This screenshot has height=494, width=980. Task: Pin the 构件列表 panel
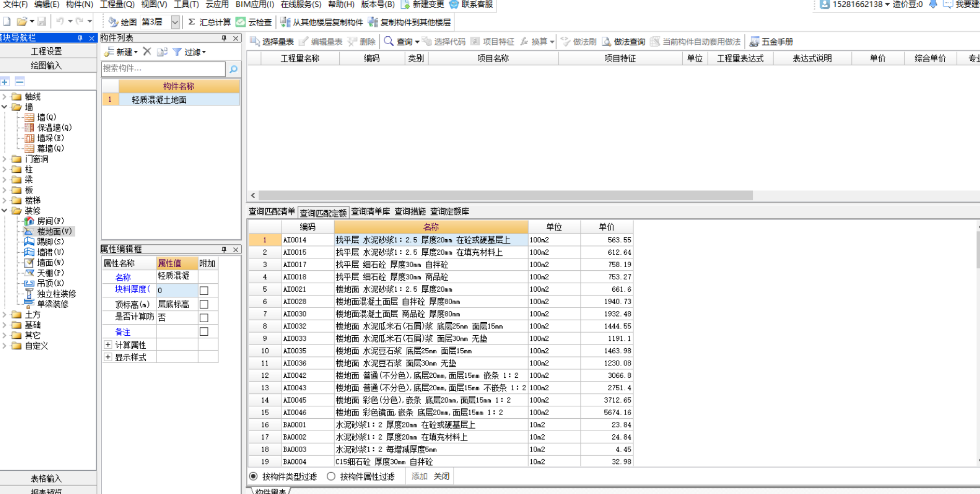(x=224, y=38)
